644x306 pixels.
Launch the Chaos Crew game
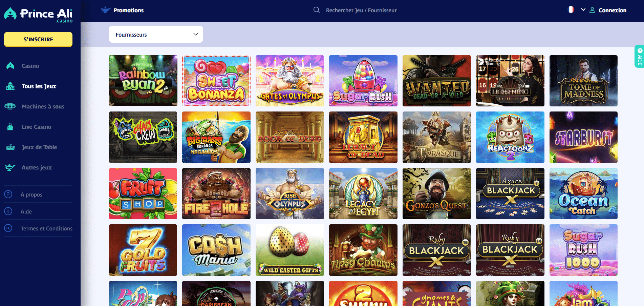pos(143,137)
